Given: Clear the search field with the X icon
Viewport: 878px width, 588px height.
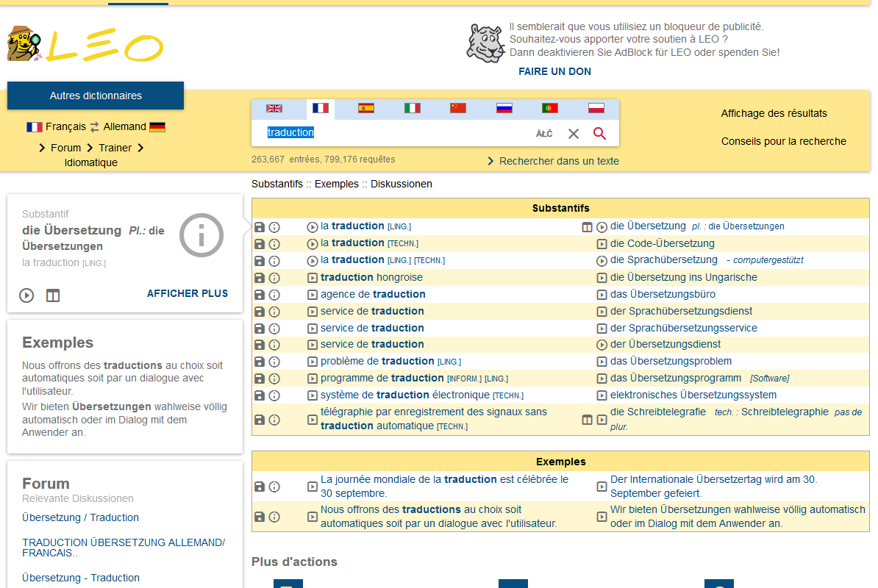Looking at the screenshot, I should coord(574,134).
